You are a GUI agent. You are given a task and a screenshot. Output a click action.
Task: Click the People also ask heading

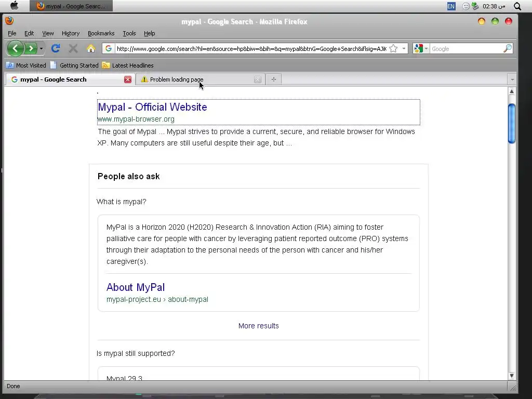coord(129,177)
